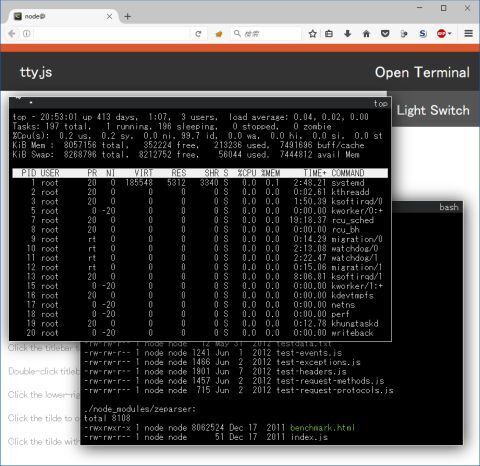Click the orange extension icon by the reload button
Image resolution: width=480 pixels, height=466 pixels.
click(x=219, y=34)
